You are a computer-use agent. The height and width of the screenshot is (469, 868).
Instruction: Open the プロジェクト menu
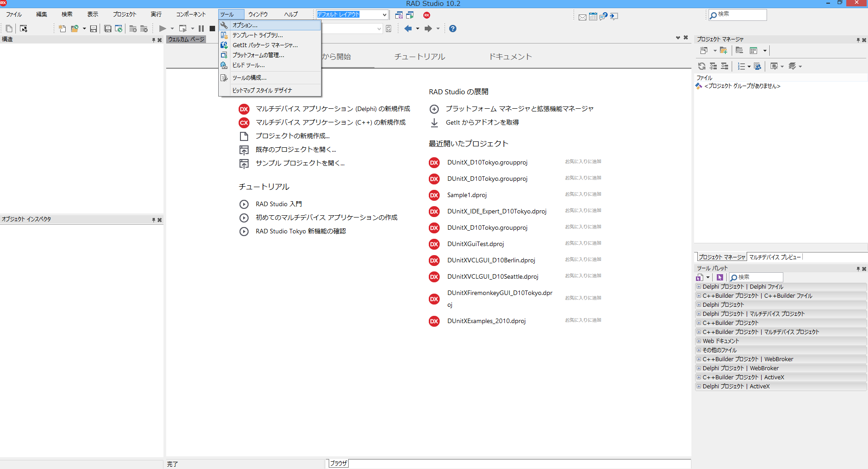pos(125,15)
